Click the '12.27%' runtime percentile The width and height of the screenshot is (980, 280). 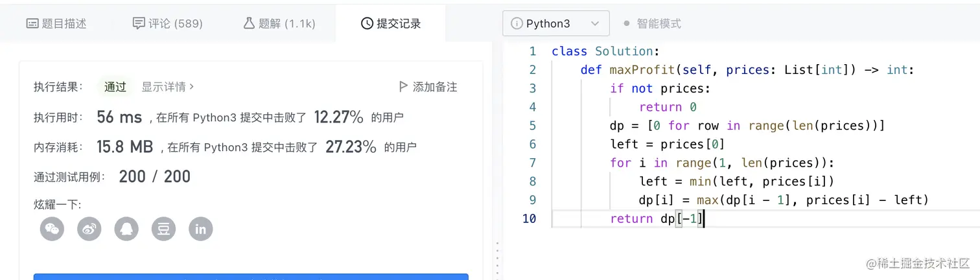click(x=338, y=117)
